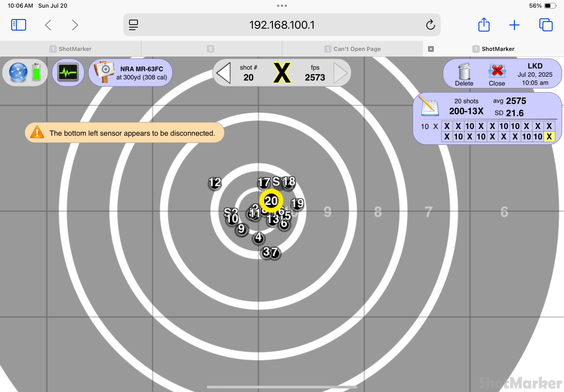The width and height of the screenshot is (564, 392).
Task: Open the three-dot multitasking menu
Action: pyautogui.click(x=282, y=6)
